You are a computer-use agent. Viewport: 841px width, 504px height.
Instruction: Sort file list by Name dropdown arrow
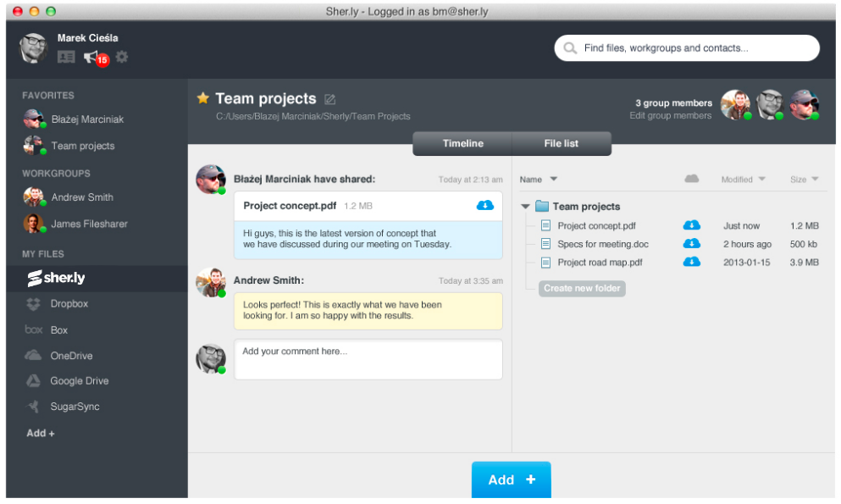pyautogui.click(x=553, y=180)
